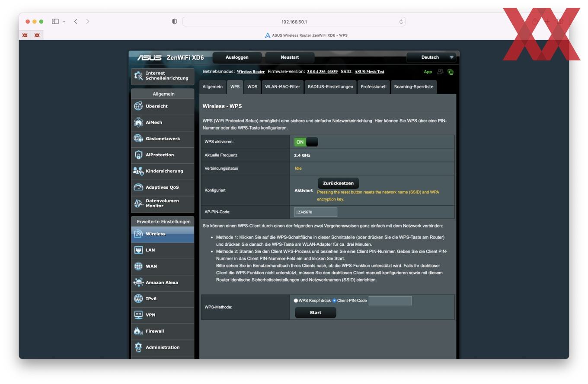Open the RADIUS-Einstellungen tab
This screenshot has height=384, width=588.
[x=330, y=86]
